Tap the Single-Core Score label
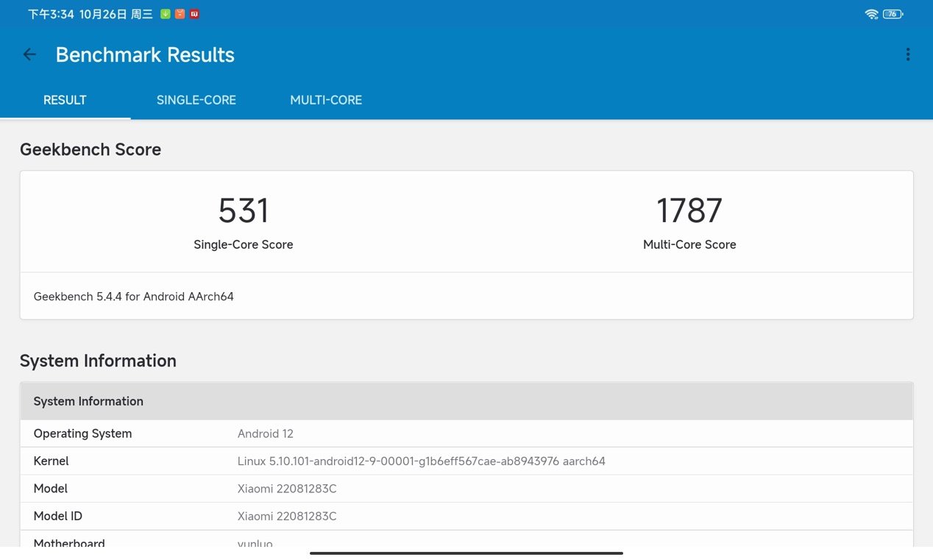 (244, 244)
